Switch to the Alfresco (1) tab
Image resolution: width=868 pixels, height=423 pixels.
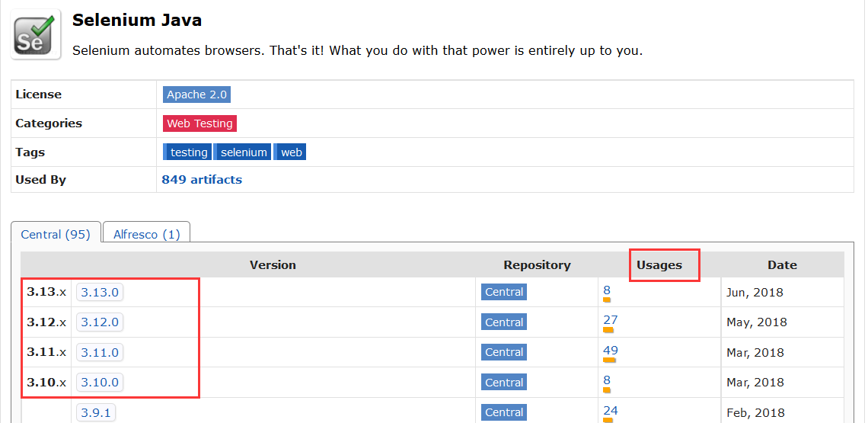click(x=147, y=234)
